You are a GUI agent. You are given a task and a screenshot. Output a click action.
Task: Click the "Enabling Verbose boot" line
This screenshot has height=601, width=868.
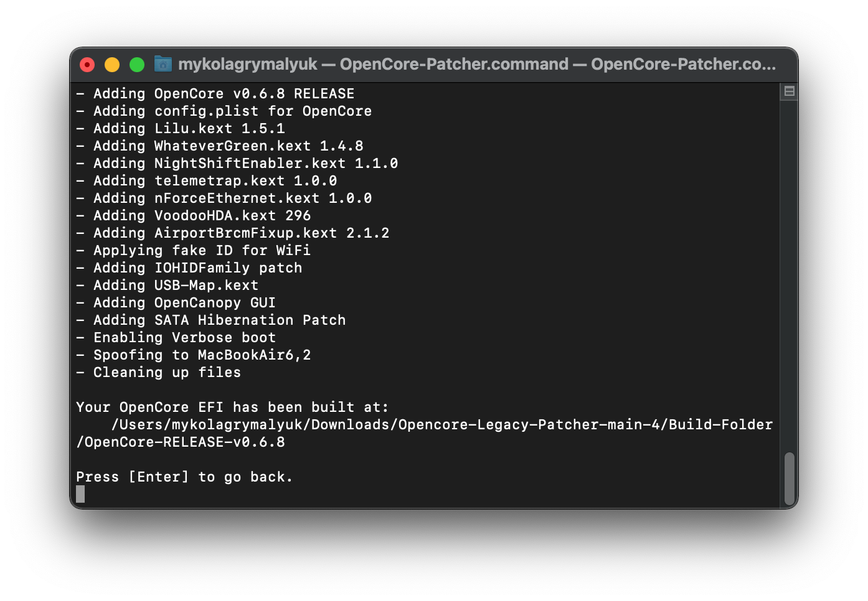tap(184, 338)
